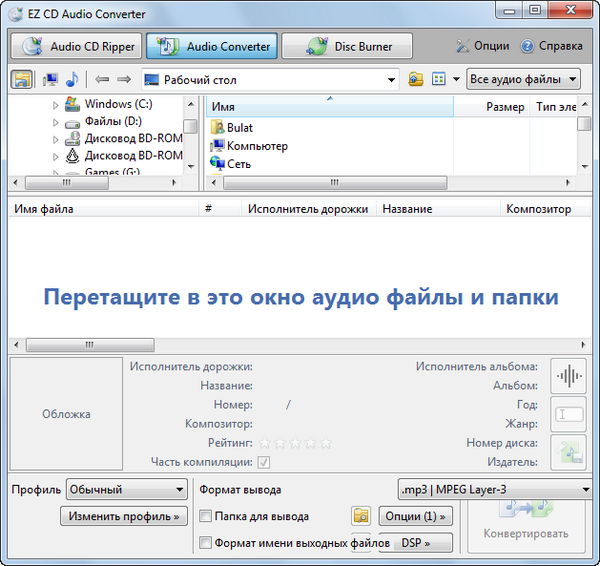Image resolution: width=600 pixels, height=566 pixels.
Task: Enable Формат имени выходных файлов checkbox
Action: click(206, 543)
